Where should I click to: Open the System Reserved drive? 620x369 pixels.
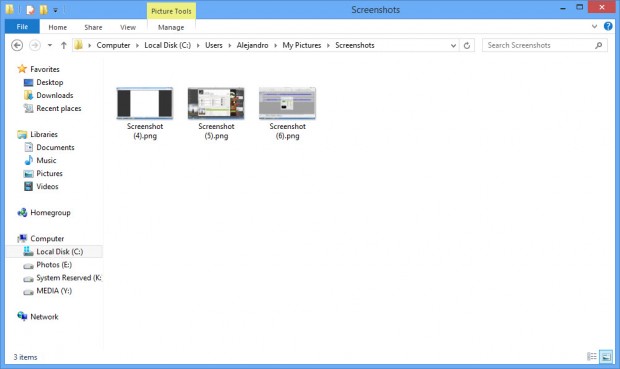[69, 278]
